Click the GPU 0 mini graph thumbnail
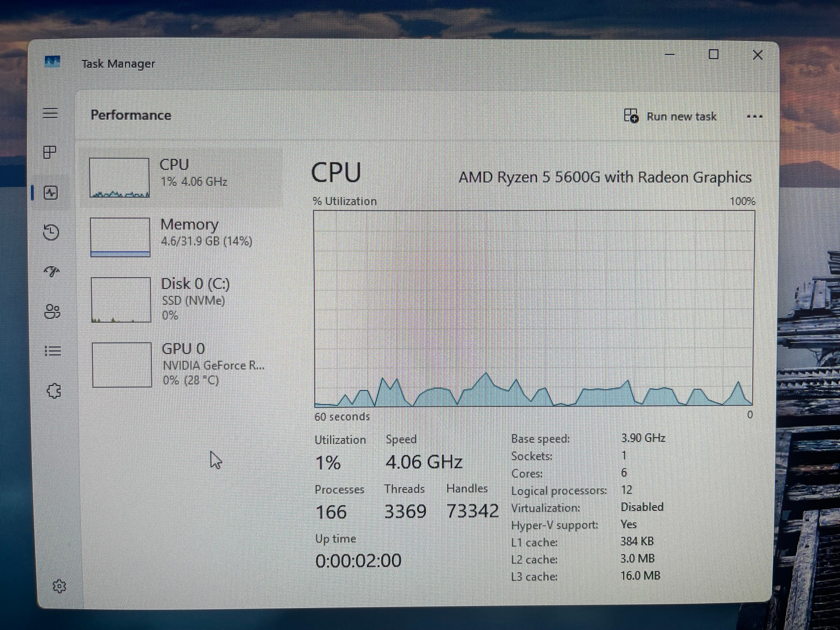Screen dimensions: 840x630 tap(122, 365)
